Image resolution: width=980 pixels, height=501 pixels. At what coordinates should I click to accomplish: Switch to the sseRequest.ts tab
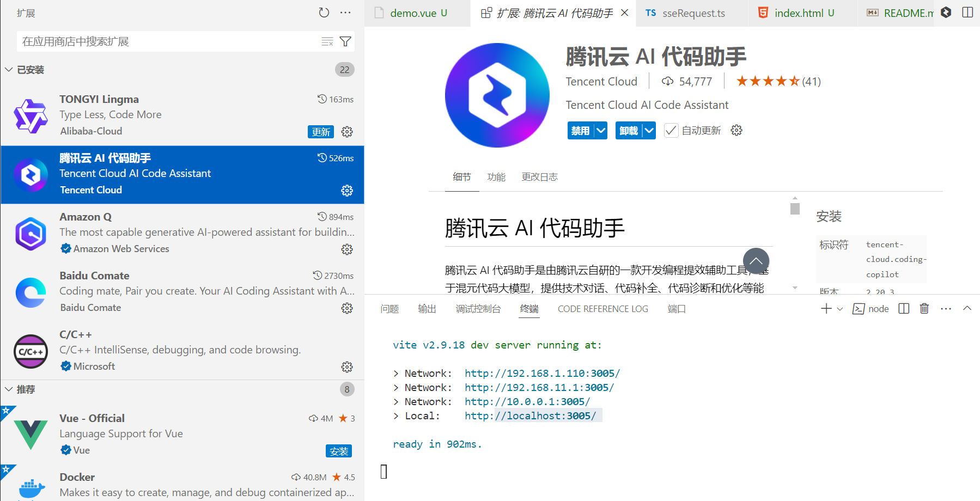[x=692, y=13]
